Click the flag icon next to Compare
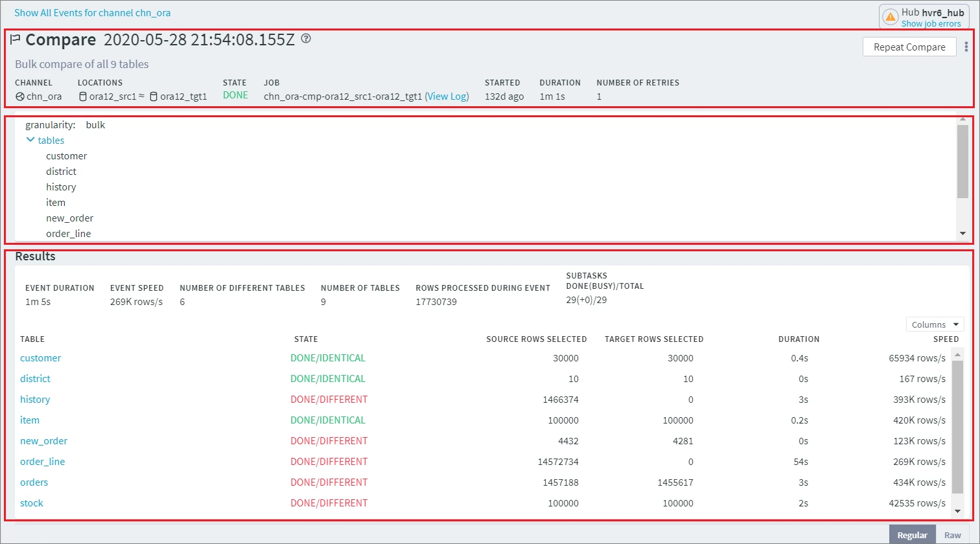Viewport: 980px width, 544px height. pos(16,40)
